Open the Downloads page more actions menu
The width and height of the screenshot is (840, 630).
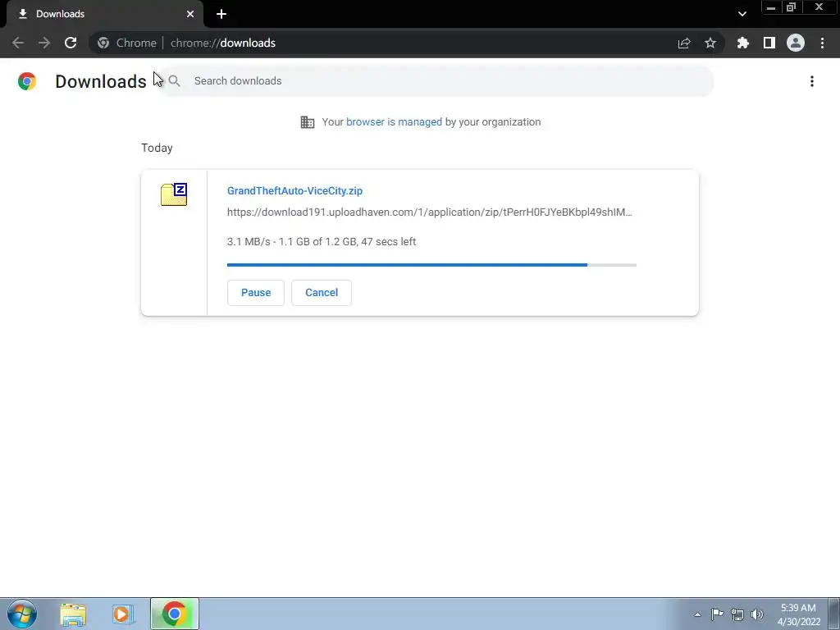pos(812,81)
